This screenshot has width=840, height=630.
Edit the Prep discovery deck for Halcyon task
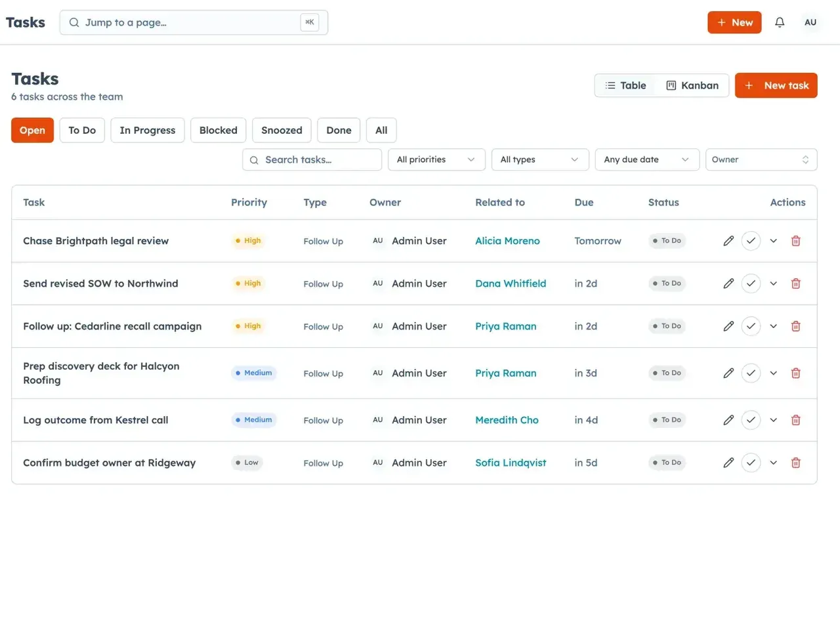tap(728, 373)
